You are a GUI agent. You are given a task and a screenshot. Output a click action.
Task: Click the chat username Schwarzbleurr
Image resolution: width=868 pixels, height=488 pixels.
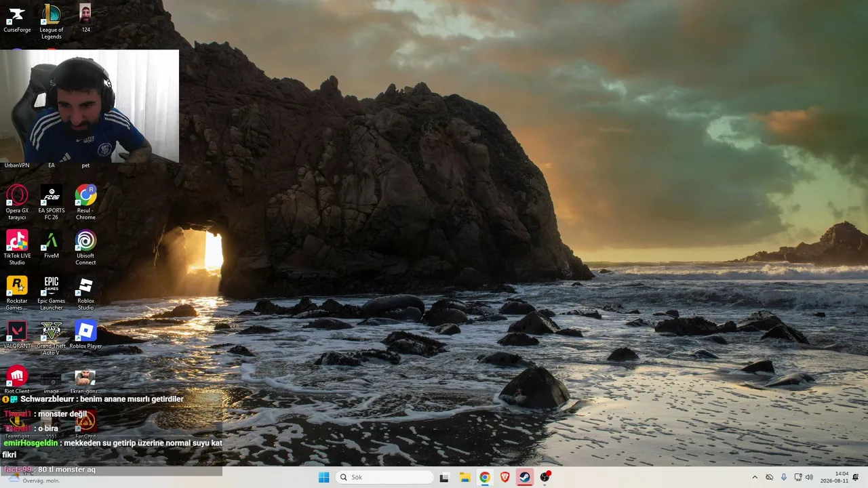(47, 399)
